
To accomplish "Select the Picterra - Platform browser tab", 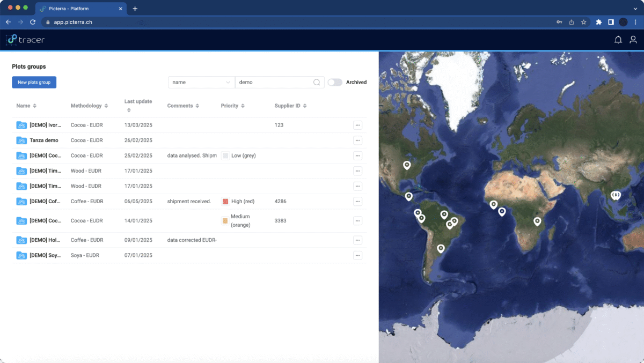I will pyautogui.click(x=80, y=9).
